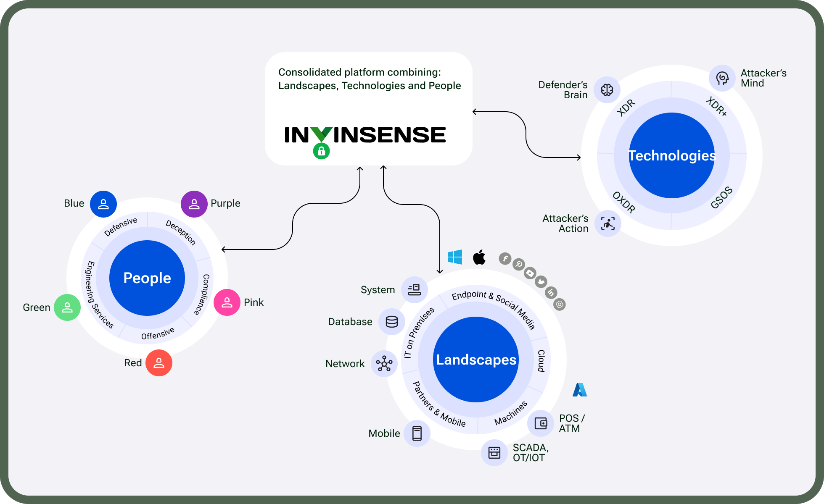Select the Attacker's Mind icon

coord(722,78)
